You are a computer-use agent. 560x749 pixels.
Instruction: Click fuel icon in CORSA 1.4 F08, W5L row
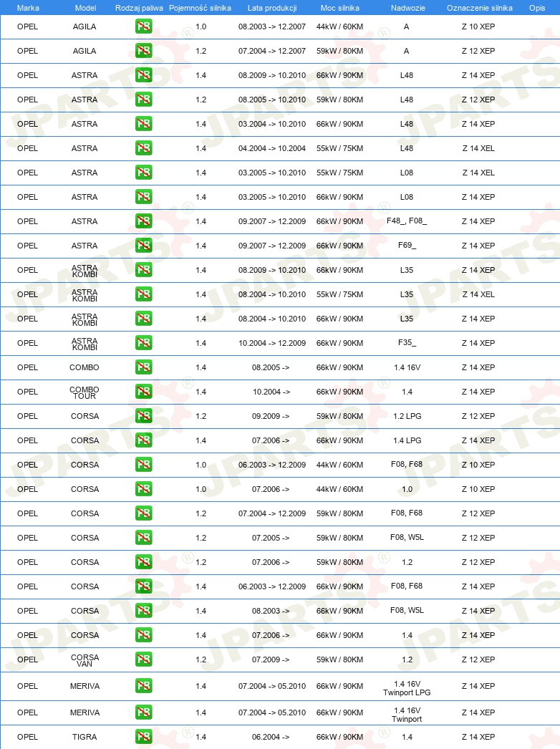pyautogui.click(x=143, y=611)
